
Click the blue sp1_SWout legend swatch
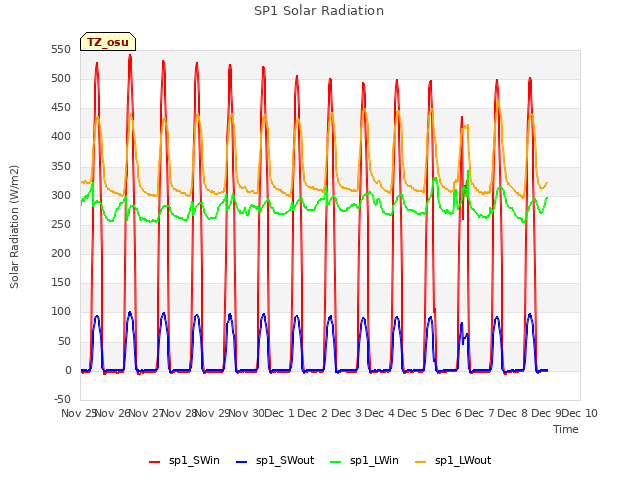[242, 461]
